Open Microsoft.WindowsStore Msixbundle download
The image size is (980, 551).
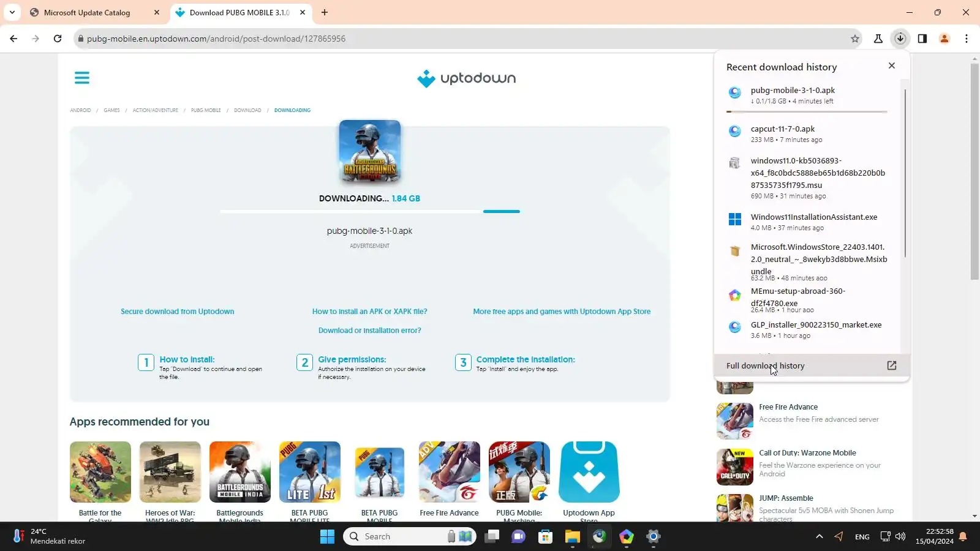pos(807,261)
